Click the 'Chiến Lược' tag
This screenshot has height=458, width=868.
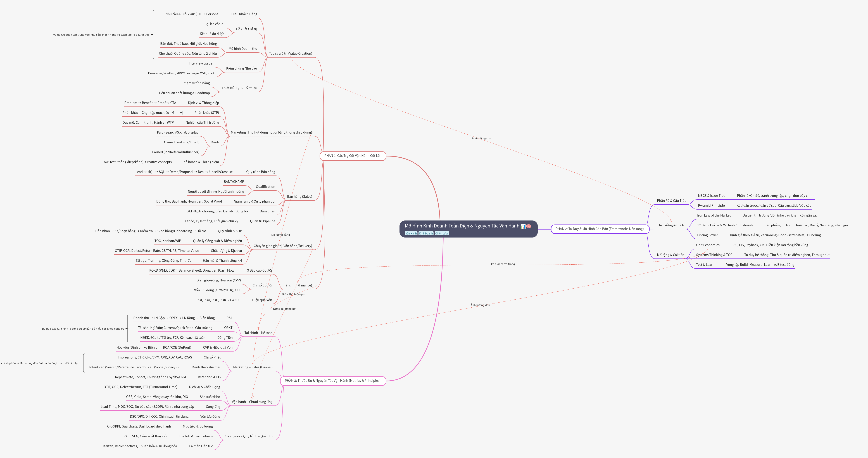(441, 234)
